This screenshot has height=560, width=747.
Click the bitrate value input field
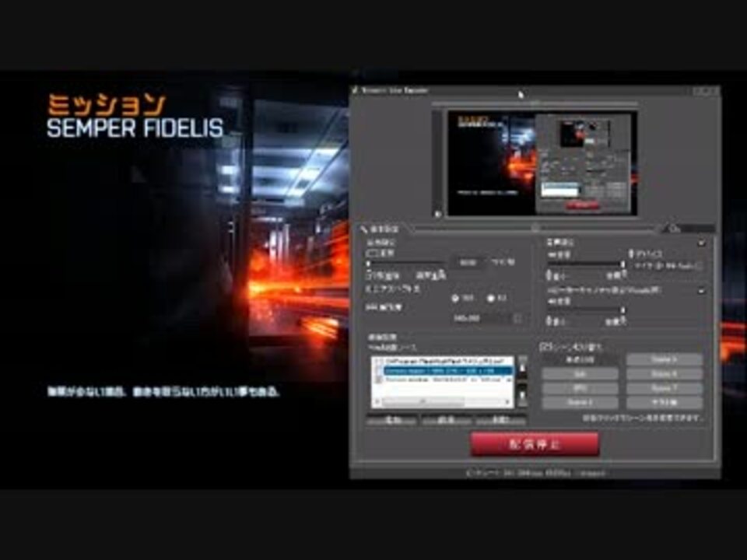click(468, 262)
